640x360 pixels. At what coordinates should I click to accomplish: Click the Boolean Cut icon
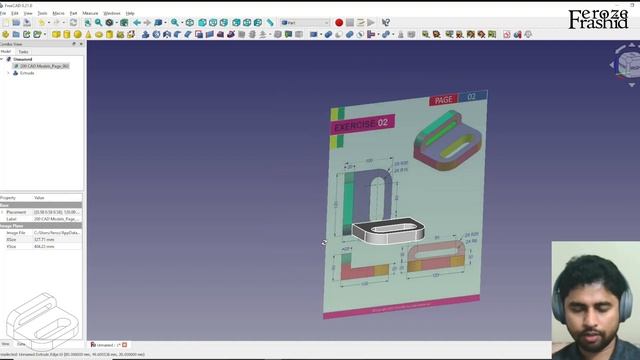(x=339, y=35)
